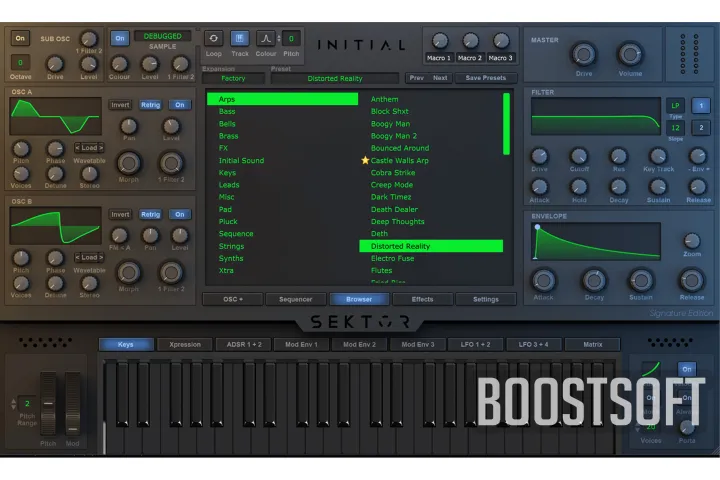720x480 pixels.
Task: Select Filter 1 button
Action: pos(701,106)
